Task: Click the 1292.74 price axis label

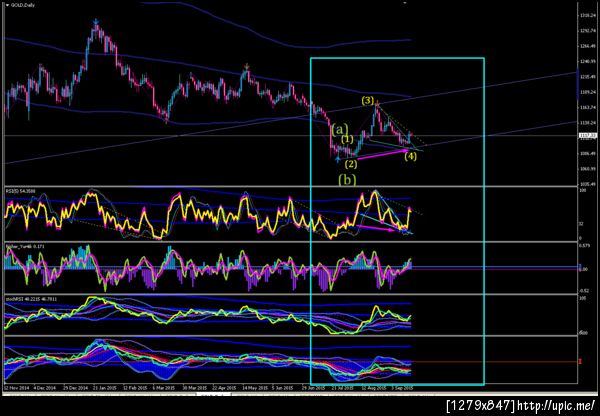Action: coord(588,30)
